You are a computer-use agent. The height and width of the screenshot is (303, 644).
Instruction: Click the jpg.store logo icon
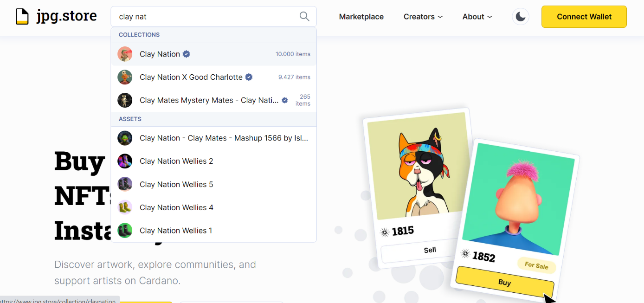(22, 16)
